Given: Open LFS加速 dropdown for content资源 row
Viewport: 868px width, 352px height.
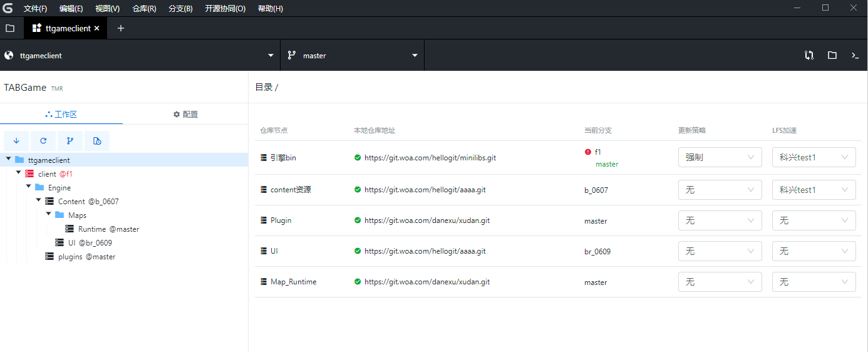Looking at the screenshot, I should [x=814, y=190].
